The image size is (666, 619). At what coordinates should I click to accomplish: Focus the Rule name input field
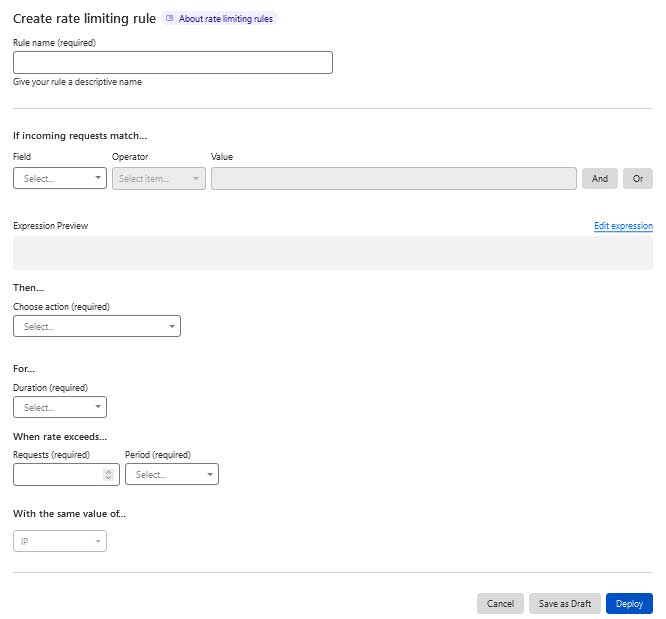173,62
